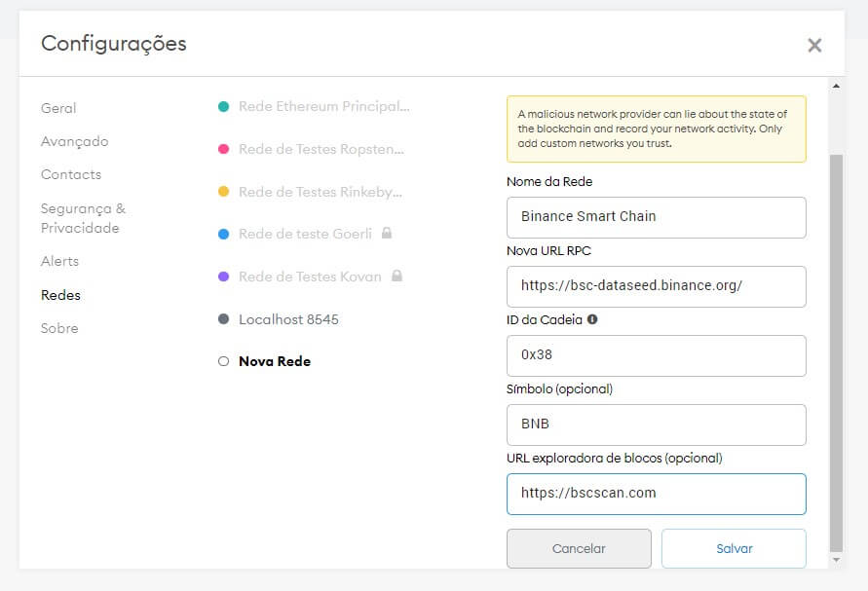This screenshot has height=591, width=868.
Task: Click the Nova URL RPC label
Action: click(x=548, y=250)
